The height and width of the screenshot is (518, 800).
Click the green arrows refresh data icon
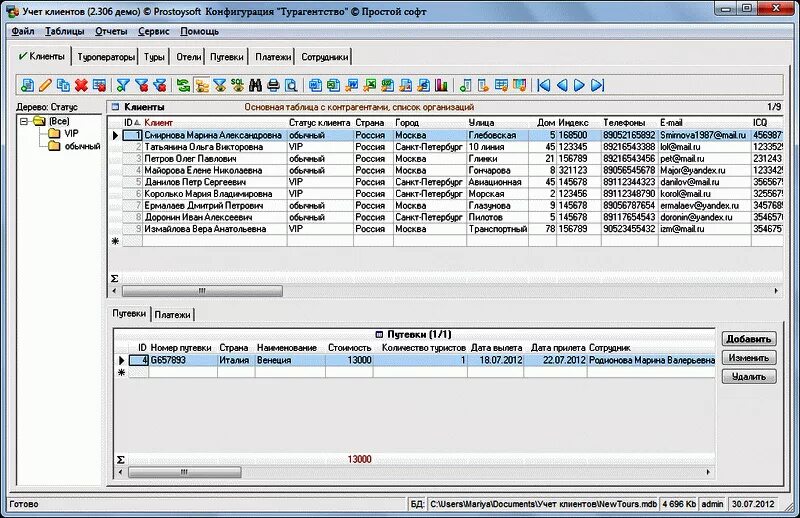click(183, 85)
